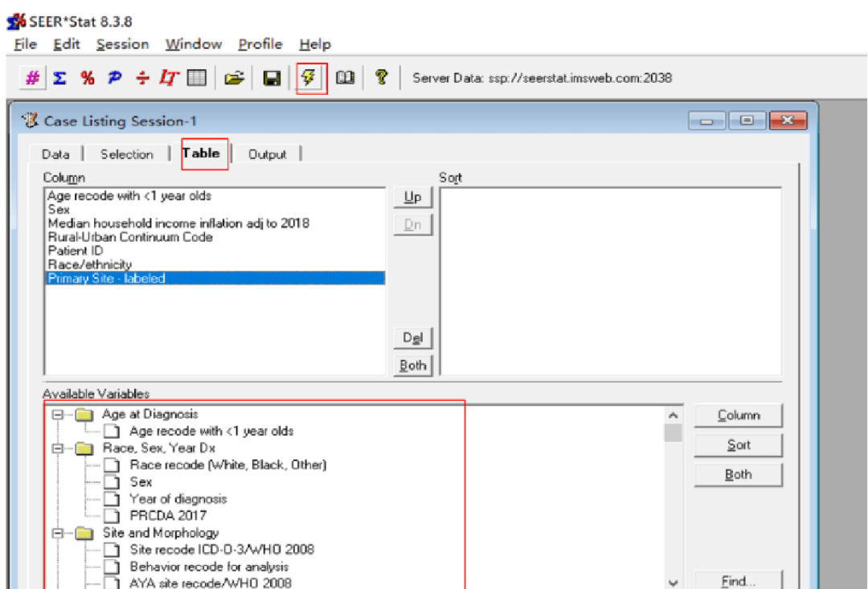The height and width of the screenshot is (589, 868).
Task: Click inside the empty Sort list box
Action: [x=611, y=281]
